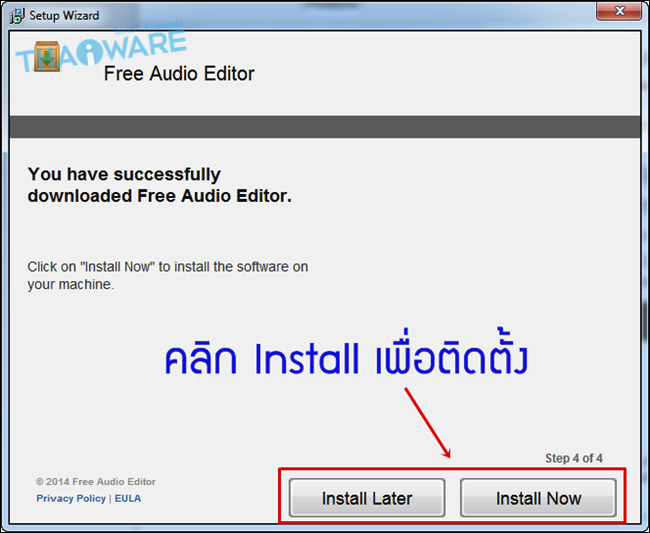Viewport: 650px width, 533px height.
Task: Click the 'Setup Wizard' title bar text
Action: click(64, 16)
